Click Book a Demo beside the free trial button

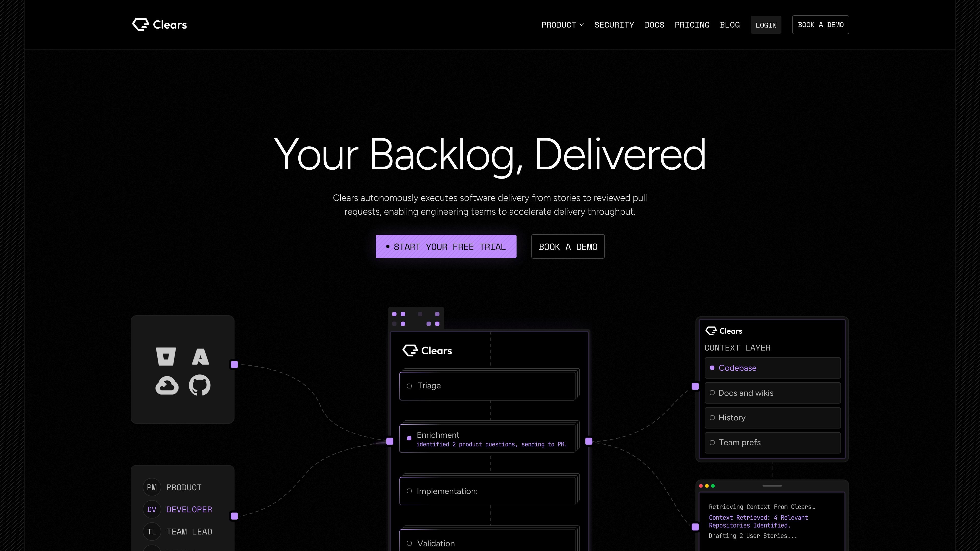(x=568, y=246)
